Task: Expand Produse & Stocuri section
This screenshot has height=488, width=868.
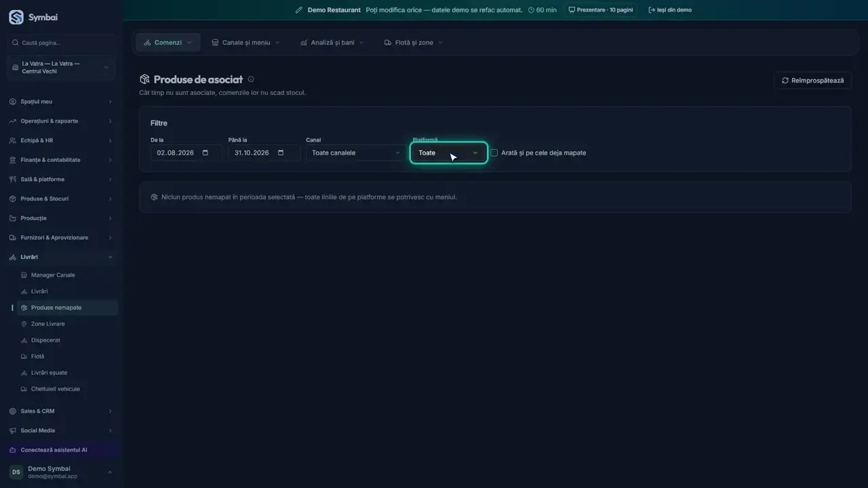Action: 61,199
